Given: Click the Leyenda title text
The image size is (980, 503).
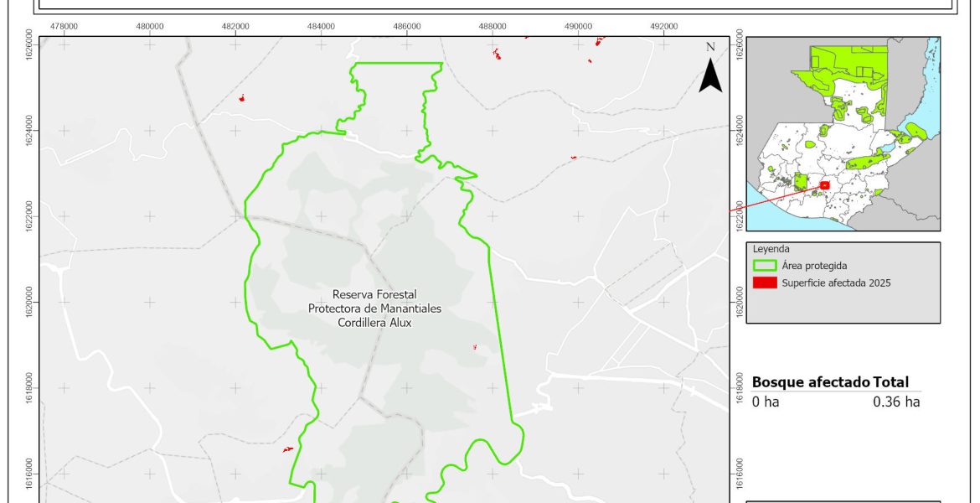Looking at the screenshot, I should [x=771, y=249].
